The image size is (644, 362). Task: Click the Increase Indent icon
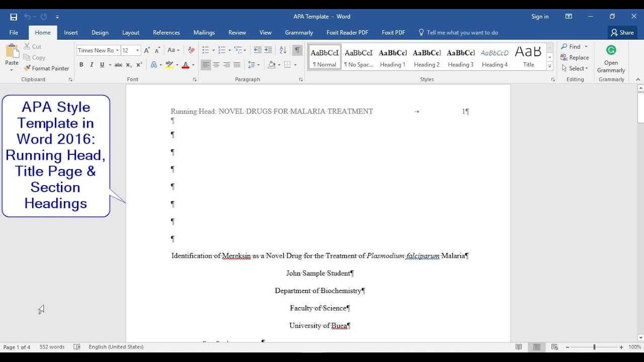[268, 50]
